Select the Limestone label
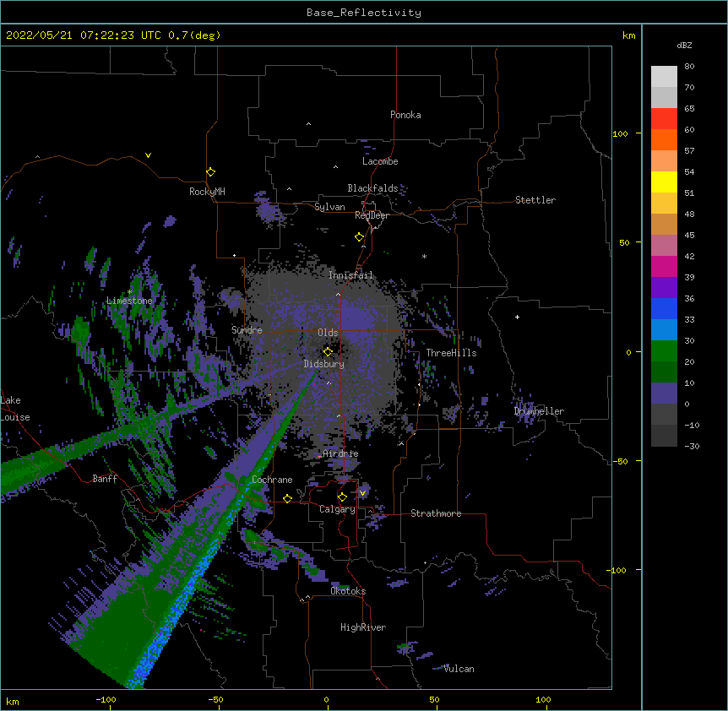The width and height of the screenshot is (728, 711). pos(129,301)
